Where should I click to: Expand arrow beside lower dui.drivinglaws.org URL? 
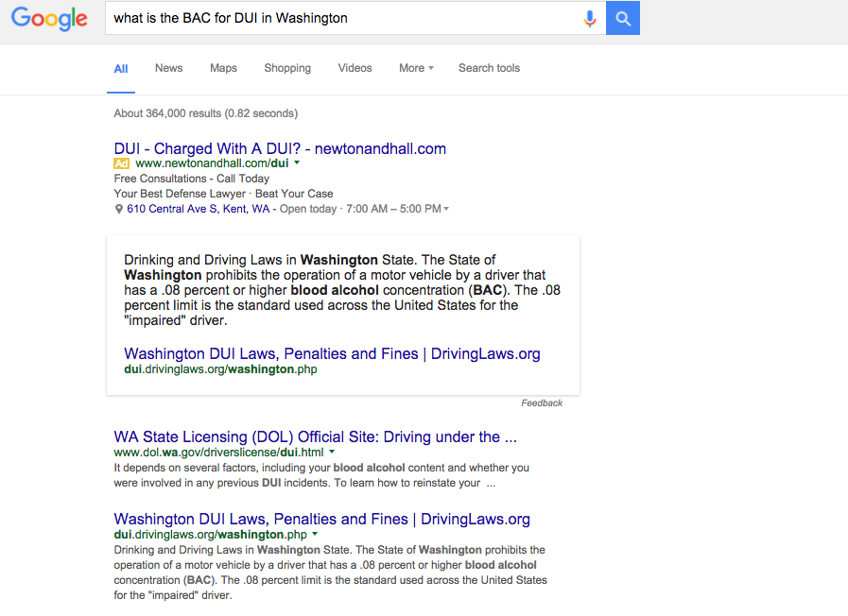[315, 534]
